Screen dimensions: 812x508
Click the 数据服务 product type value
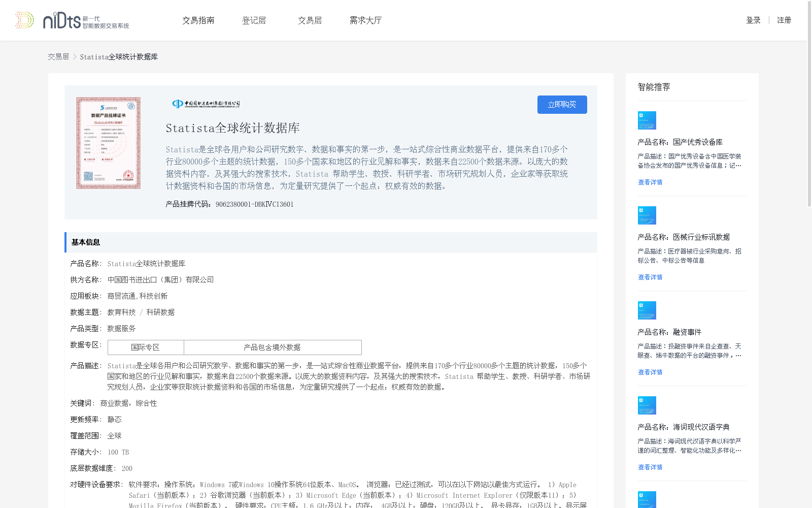[121, 329]
